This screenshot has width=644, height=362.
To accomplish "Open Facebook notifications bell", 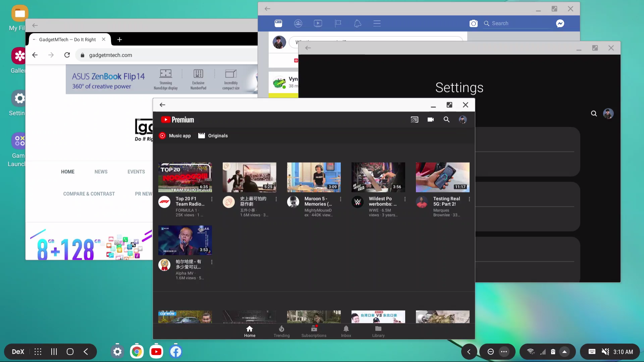I will [358, 23].
